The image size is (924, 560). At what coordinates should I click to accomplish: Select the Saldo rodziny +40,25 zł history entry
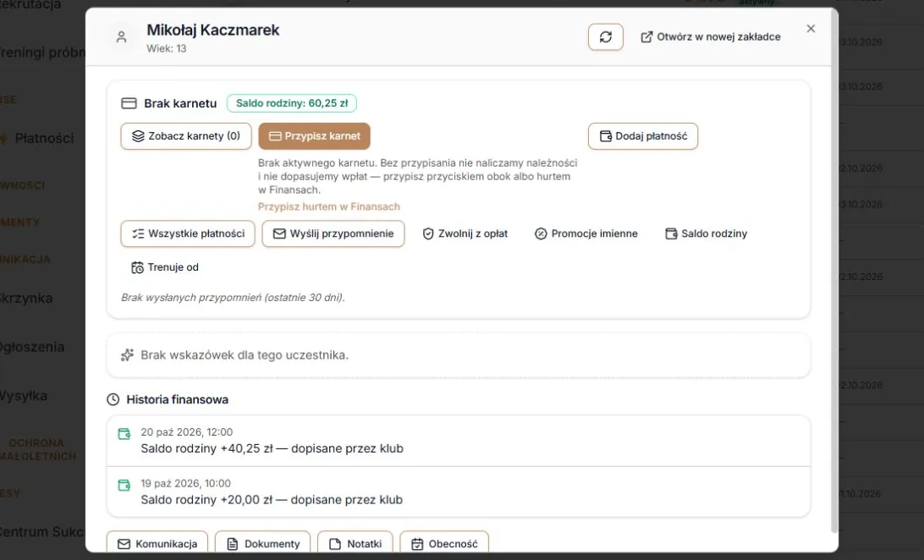click(459, 441)
